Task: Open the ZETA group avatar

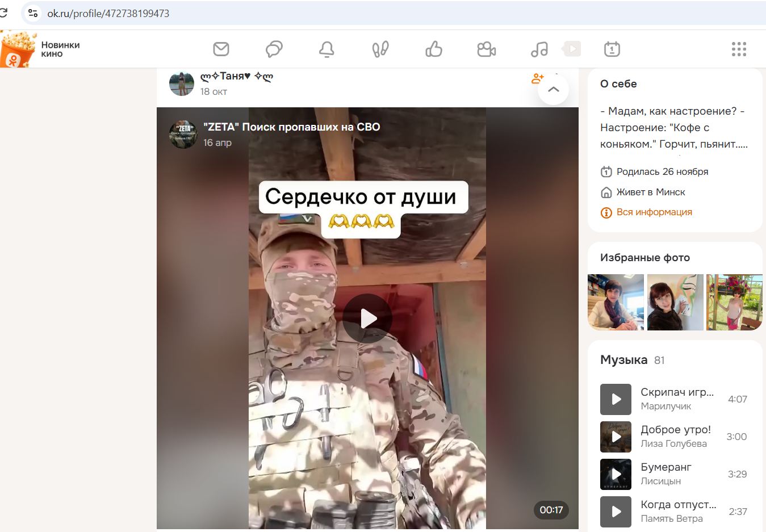Action: (x=183, y=134)
